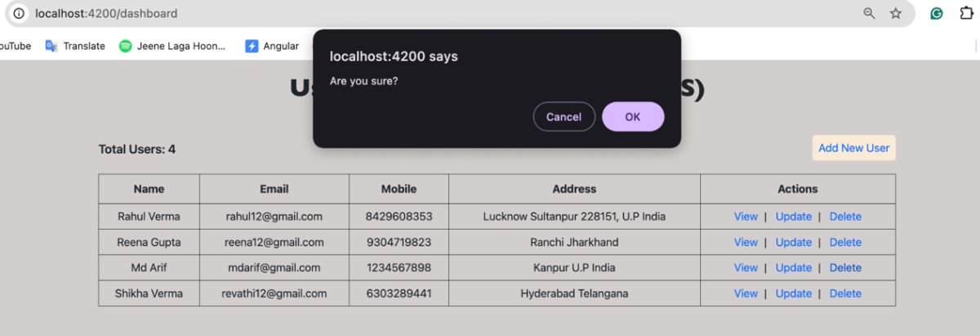Image resolution: width=980 pixels, height=336 pixels.
Task: Bookmark this page with the star icon
Action: pos(896,13)
